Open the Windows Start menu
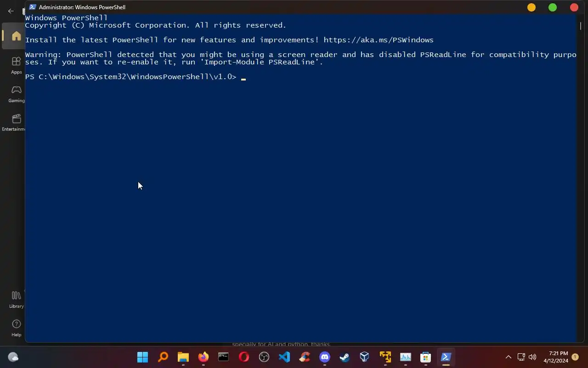The image size is (588, 368). click(142, 357)
